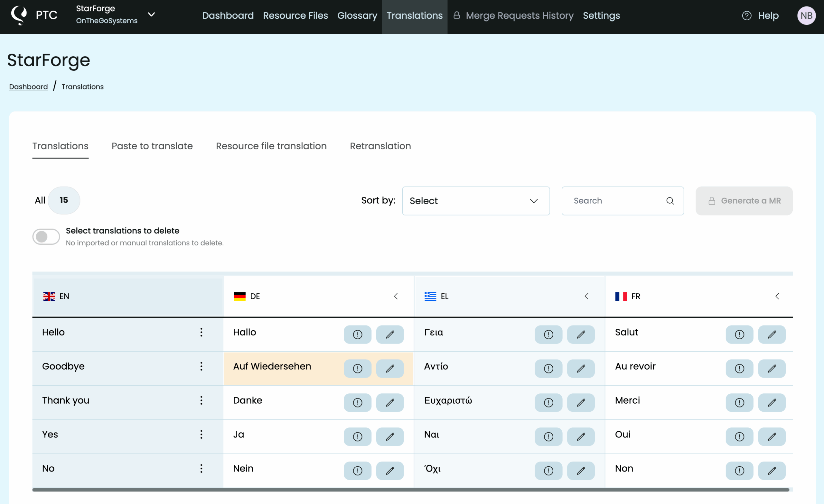824x504 pixels.
Task: Open the Sort by Select dropdown
Action: tap(475, 200)
